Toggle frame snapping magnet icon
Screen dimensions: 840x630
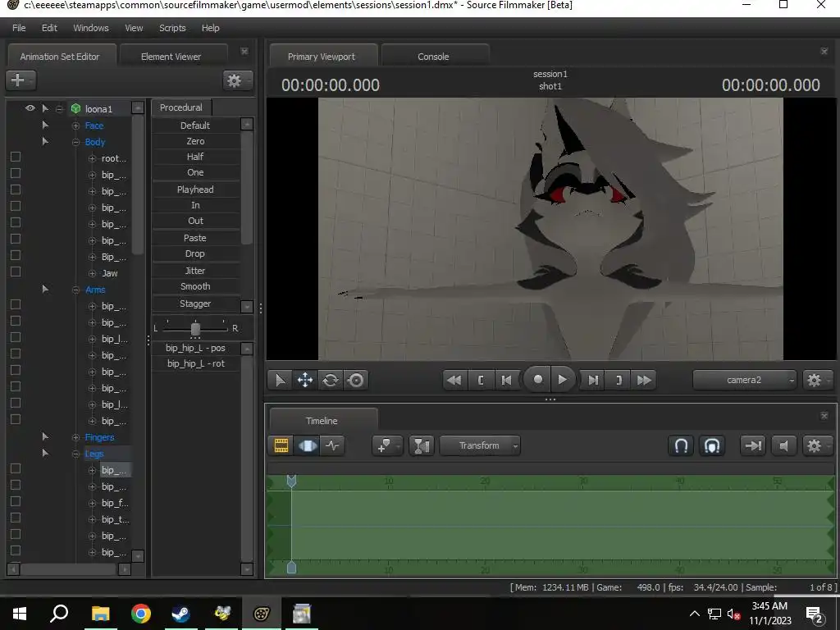[712, 445]
